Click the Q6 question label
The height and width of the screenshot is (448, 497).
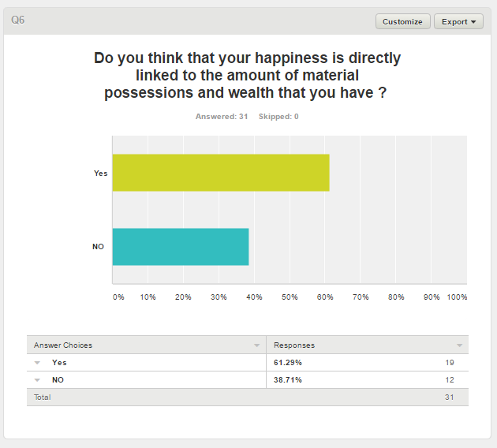pos(18,20)
